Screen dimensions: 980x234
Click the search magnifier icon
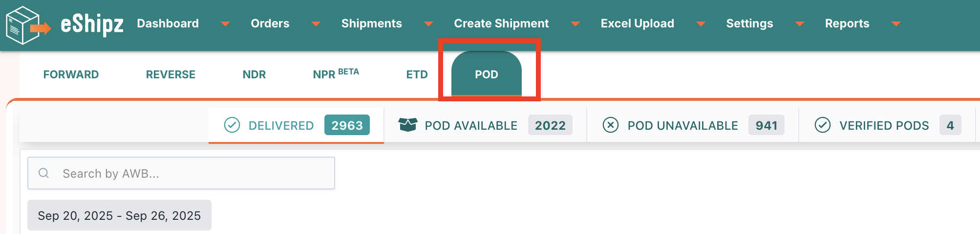43,173
